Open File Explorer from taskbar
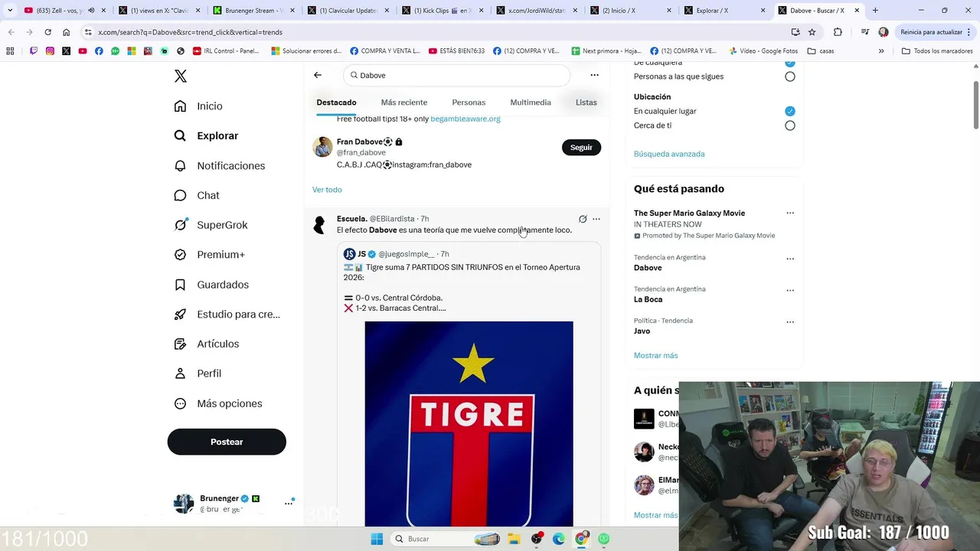Viewport: 980px width, 551px height. pyautogui.click(x=514, y=539)
